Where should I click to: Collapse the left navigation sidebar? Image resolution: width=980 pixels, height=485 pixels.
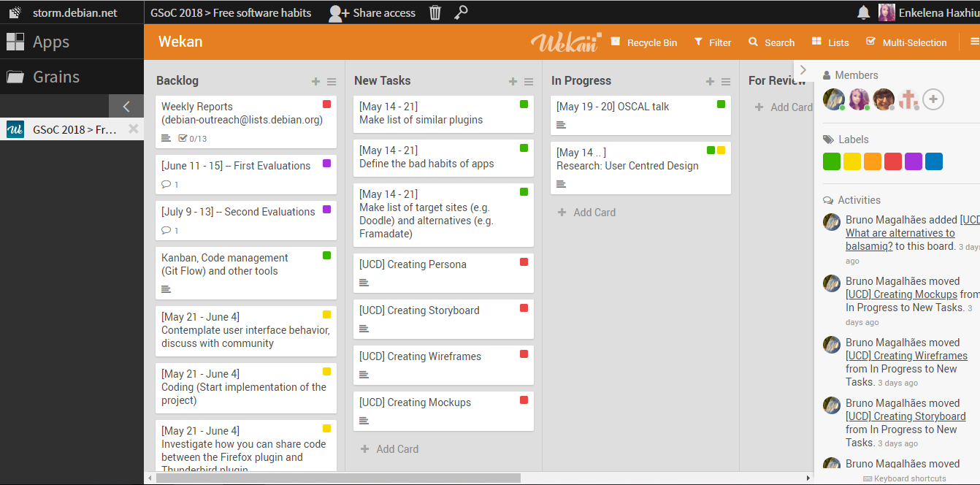tap(126, 107)
